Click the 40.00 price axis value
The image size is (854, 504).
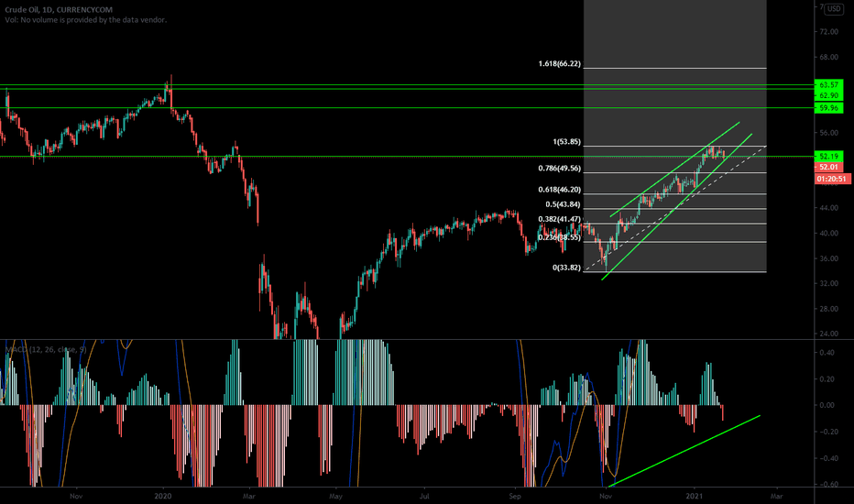click(x=828, y=233)
